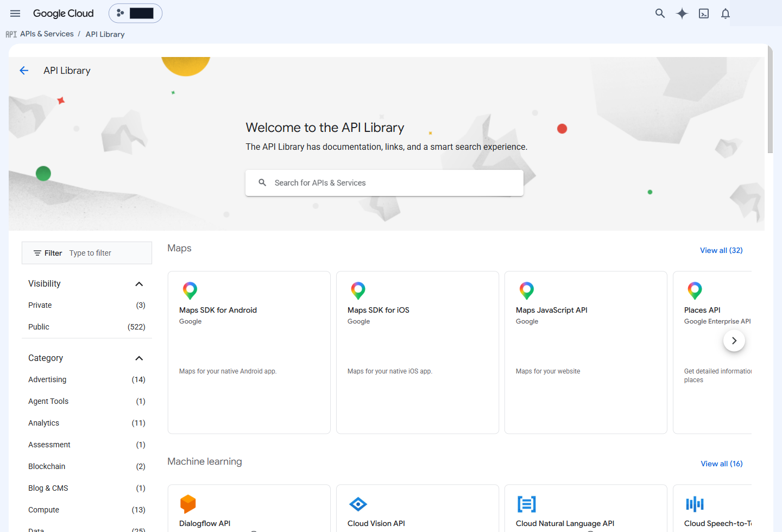Select the Blockchain category
Image resolution: width=782 pixels, height=532 pixels.
[x=87, y=466]
